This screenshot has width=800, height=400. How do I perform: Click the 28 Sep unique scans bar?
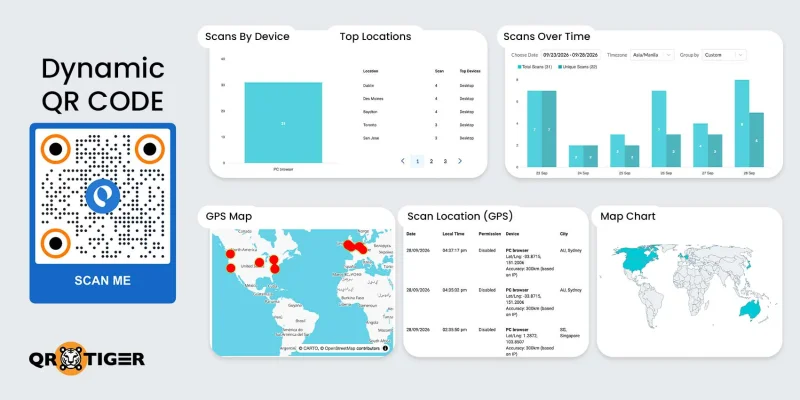click(x=756, y=140)
